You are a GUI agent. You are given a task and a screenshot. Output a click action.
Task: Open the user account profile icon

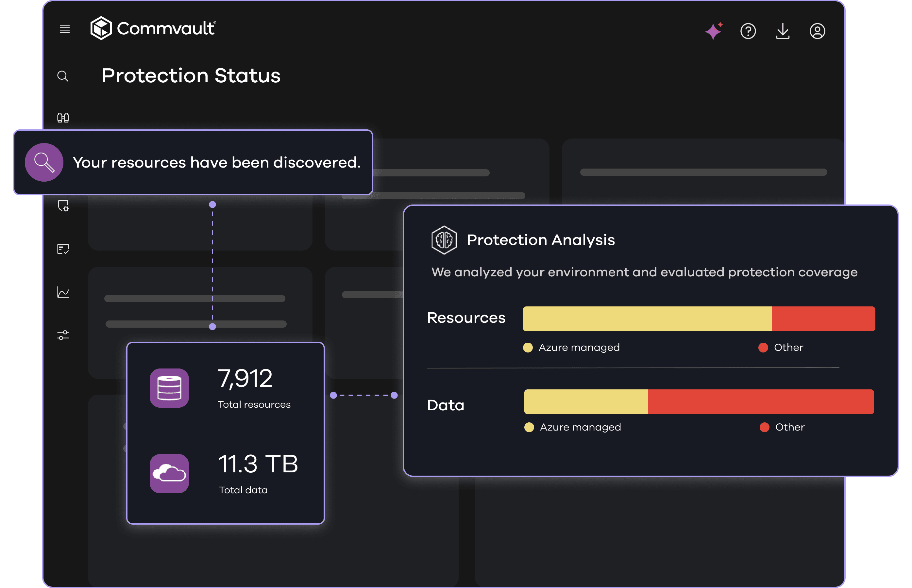817,31
